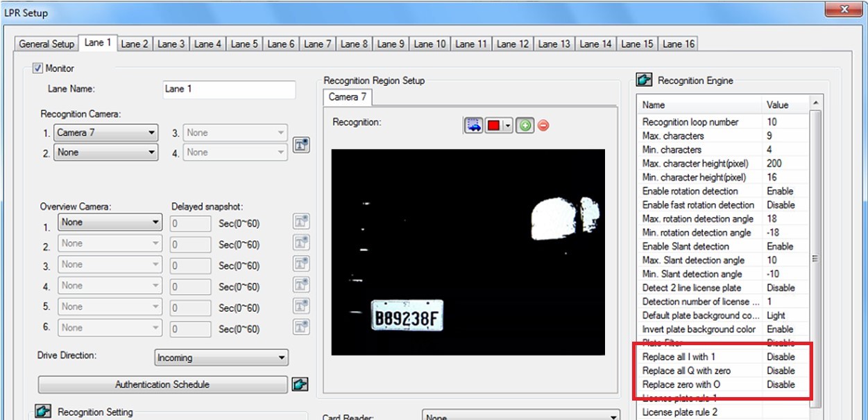Image resolution: width=868 pixels, height=420 pixels.
Task: Switch to the Lane 5 tab
Action: [244, 44]
